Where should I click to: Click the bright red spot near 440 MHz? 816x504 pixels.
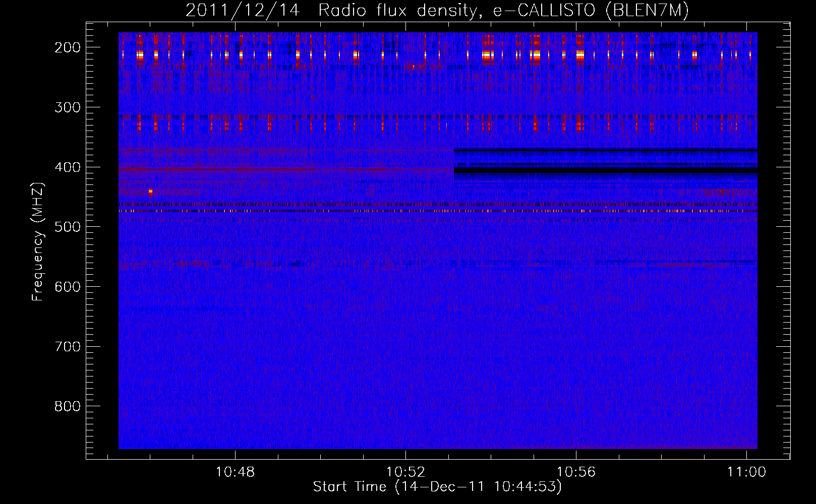coord(150,192)
